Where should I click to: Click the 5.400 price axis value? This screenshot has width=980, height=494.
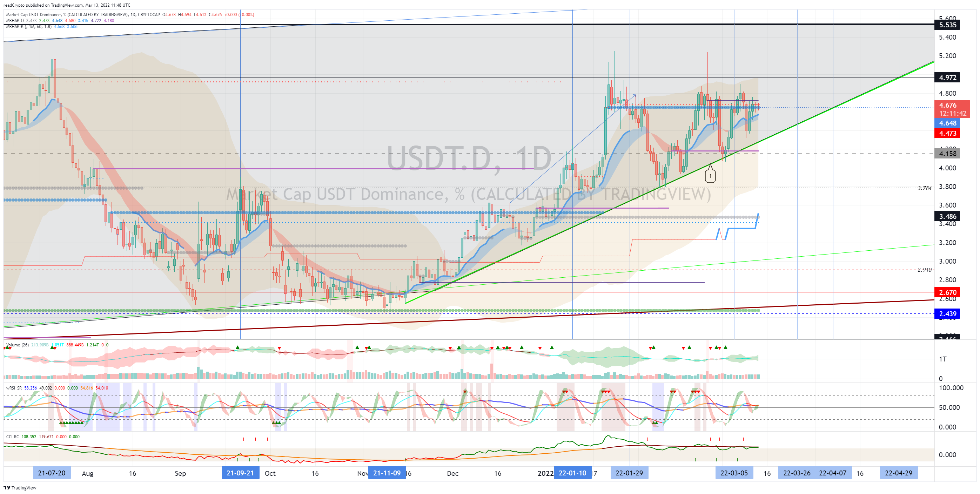947,37
